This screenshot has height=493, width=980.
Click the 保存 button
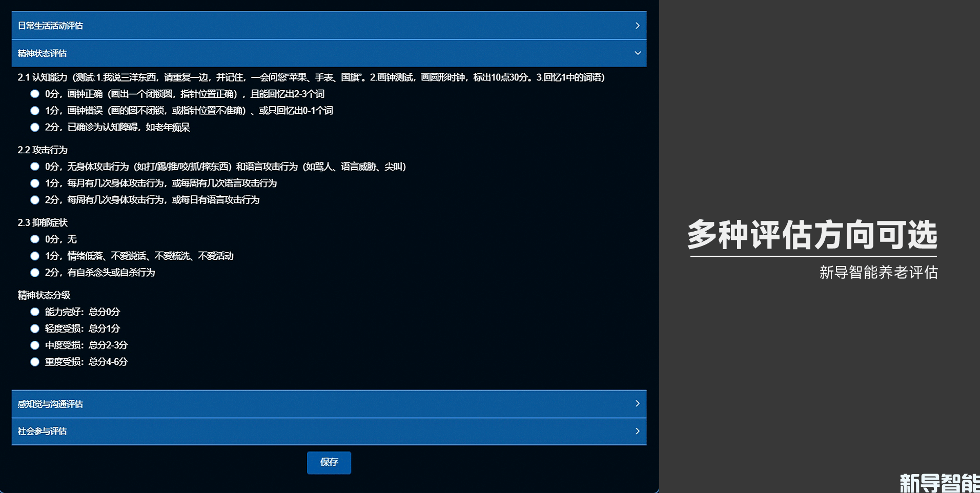(329, 462)
